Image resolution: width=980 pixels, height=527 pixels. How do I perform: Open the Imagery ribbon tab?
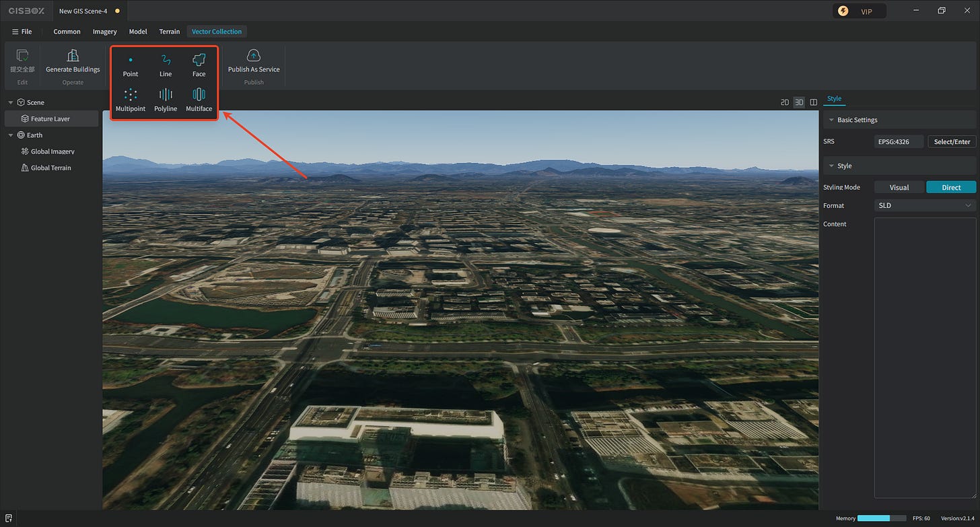tap(105, 32)
